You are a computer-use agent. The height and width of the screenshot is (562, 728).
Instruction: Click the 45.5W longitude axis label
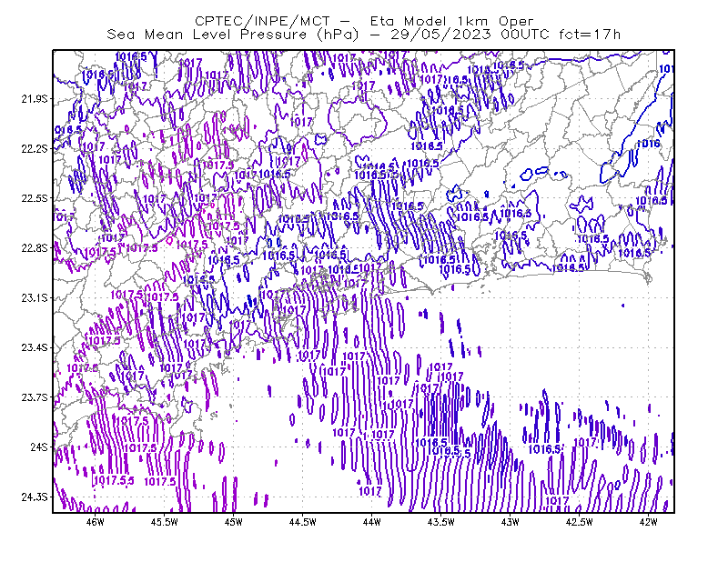[165, 522]
